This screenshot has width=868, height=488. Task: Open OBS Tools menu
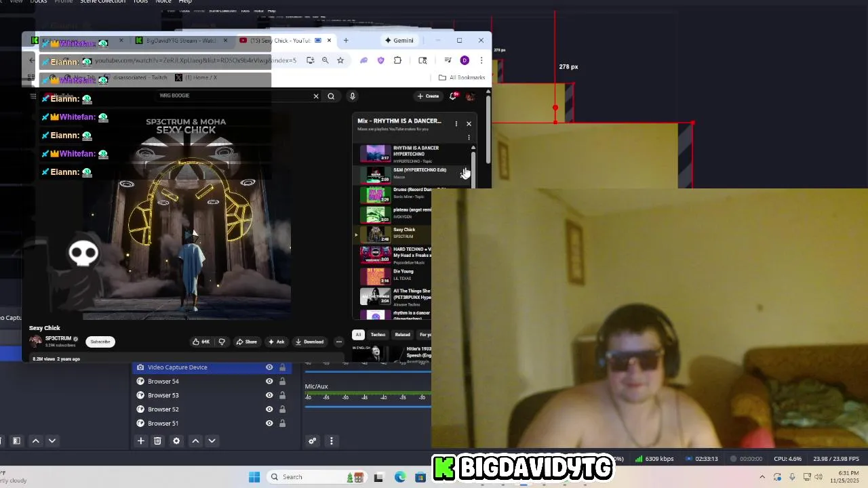click(140, 2)
